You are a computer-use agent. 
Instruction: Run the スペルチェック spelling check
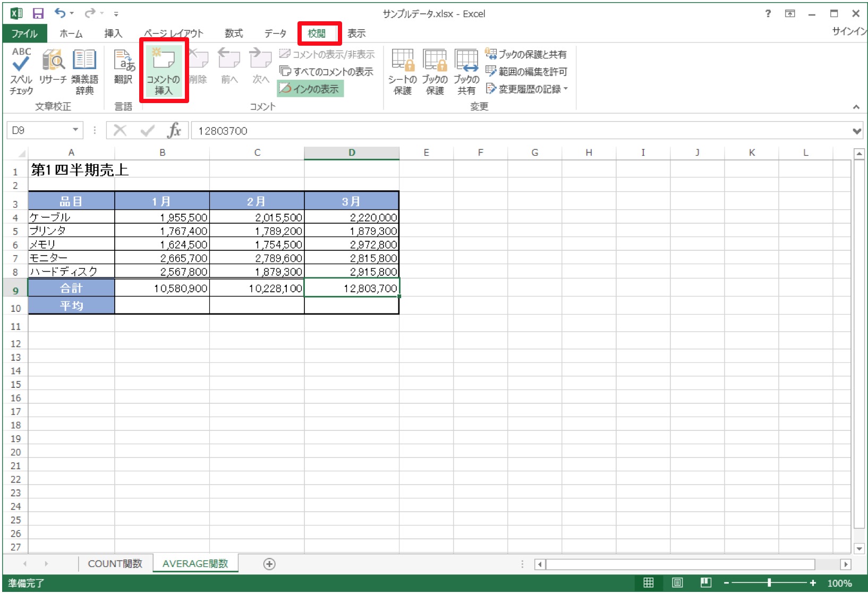click(x=21, y=71)
